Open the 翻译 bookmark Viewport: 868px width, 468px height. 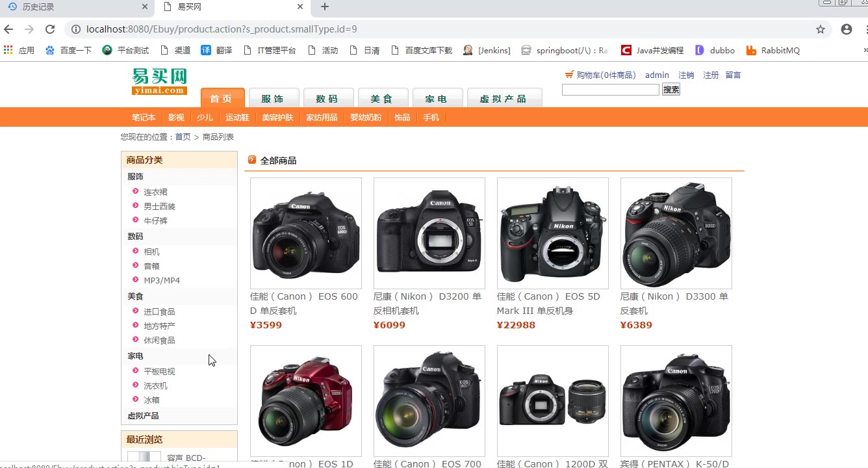216,50
